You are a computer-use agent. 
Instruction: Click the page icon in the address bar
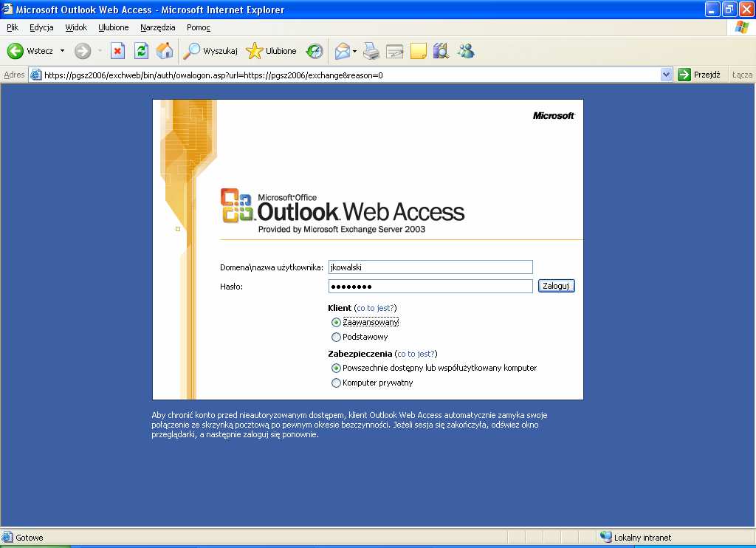(35, 75)
